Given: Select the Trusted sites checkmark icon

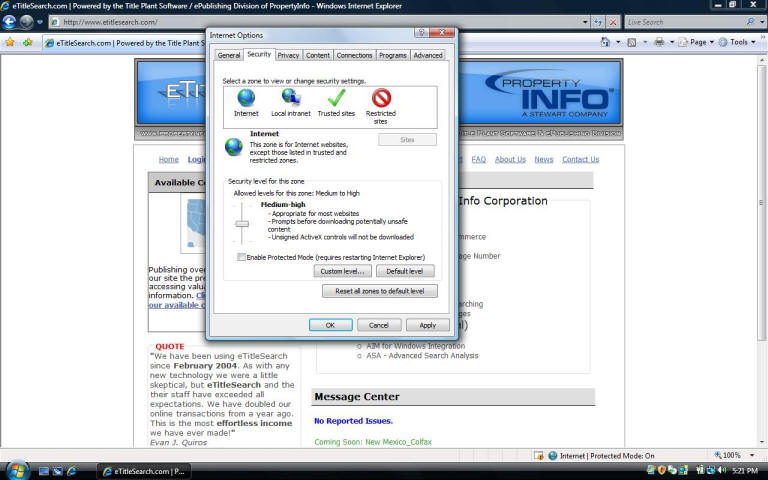Looking at the screenshot, I should pyautogui.click(x=336, y=97).
